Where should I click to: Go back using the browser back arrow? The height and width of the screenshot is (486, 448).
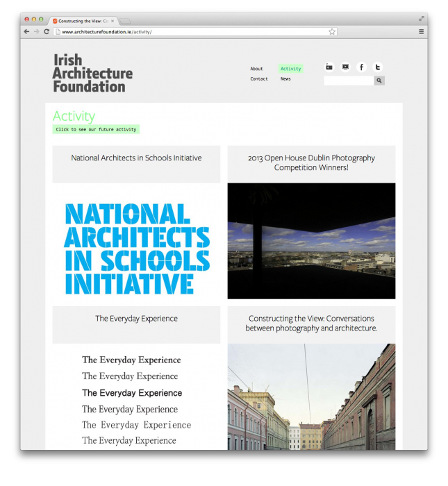coord(27,32)
